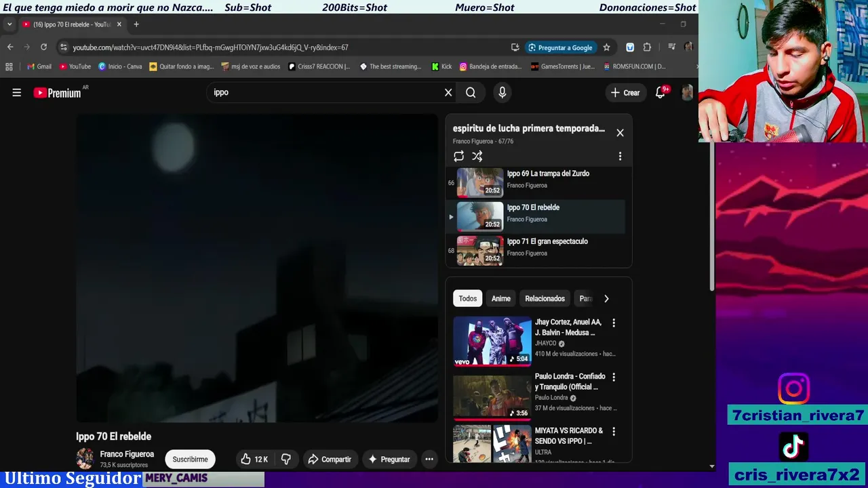Image resolution: width=868 pixels, height=488 pixels.
Task: Like the video with 12 K likes
Action: [x=254, y=460]
